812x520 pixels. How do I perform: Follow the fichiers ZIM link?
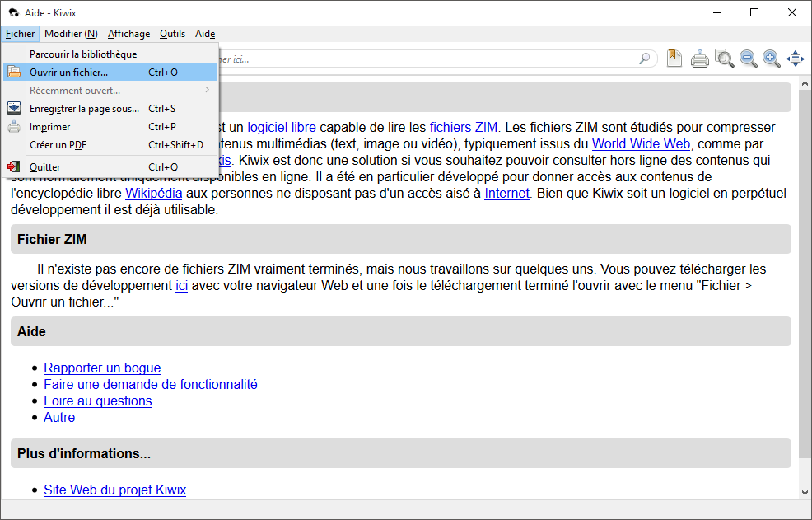[464, 128]
